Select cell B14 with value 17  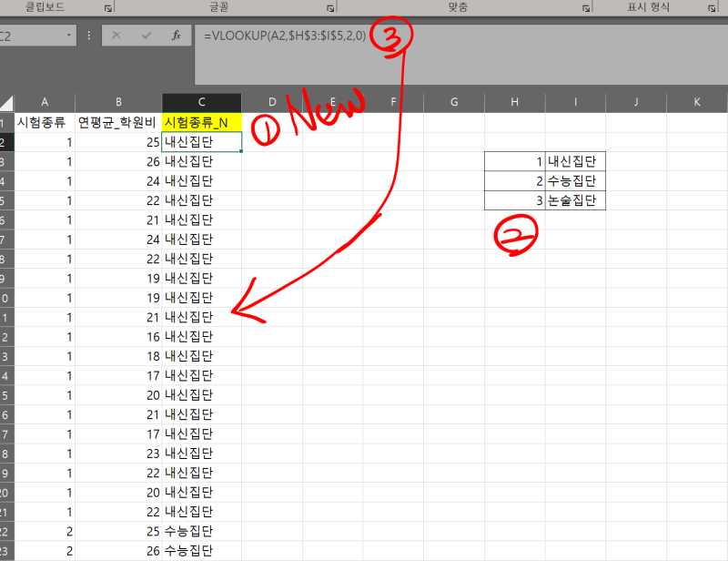(118, 375)
